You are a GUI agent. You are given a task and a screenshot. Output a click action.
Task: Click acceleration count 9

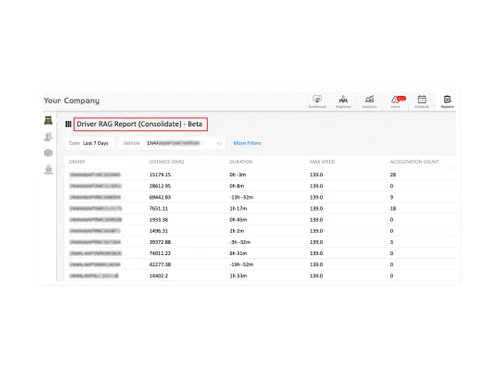[x=392, y=197]
